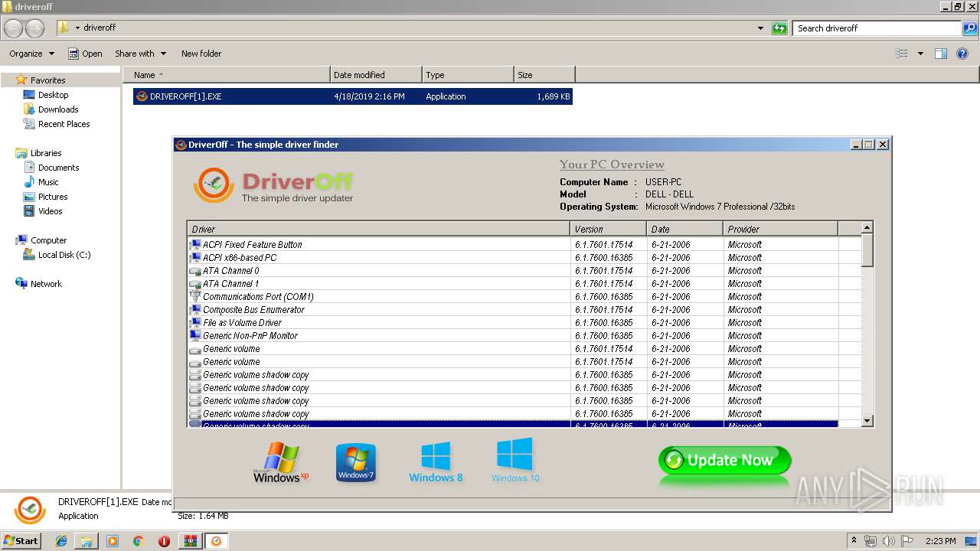Click the Explorer back navigation button
The image size is (980, 551).
click(14, 28)
